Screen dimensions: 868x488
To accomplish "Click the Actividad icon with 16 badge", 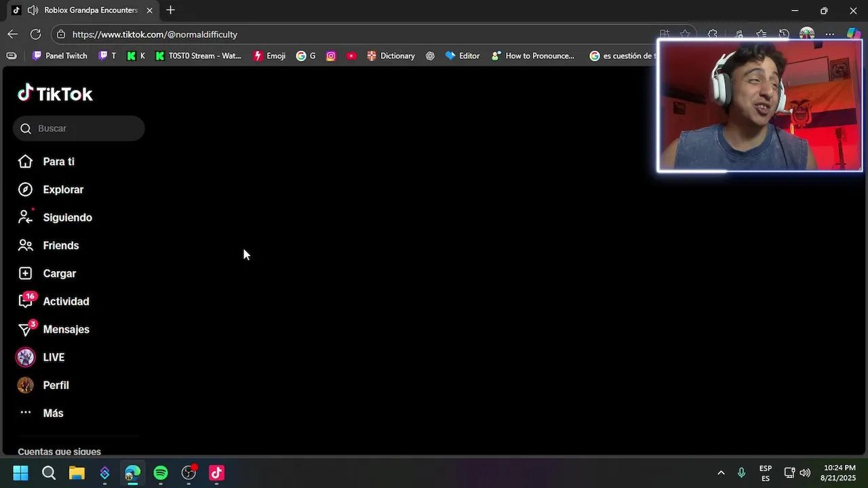I will coord(26,300).
